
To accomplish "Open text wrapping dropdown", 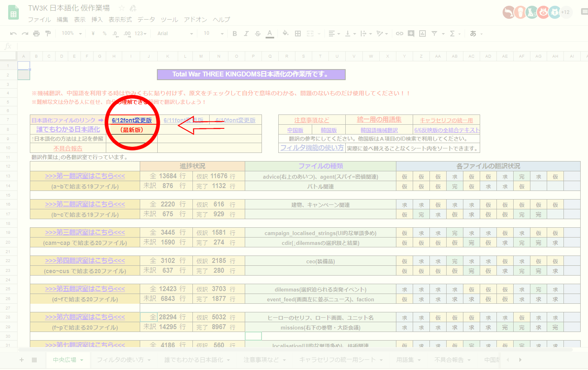I will point(366,34).
